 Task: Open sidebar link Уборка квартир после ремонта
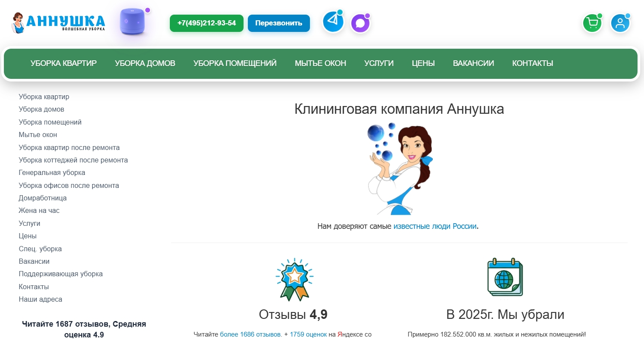click(69, 148)
